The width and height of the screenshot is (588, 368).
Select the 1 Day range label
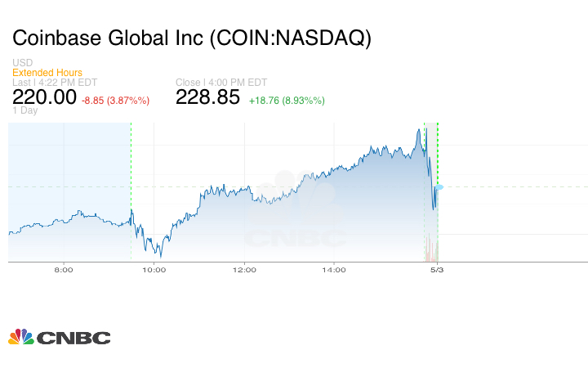pyautogui.click(x=25, y=110)
